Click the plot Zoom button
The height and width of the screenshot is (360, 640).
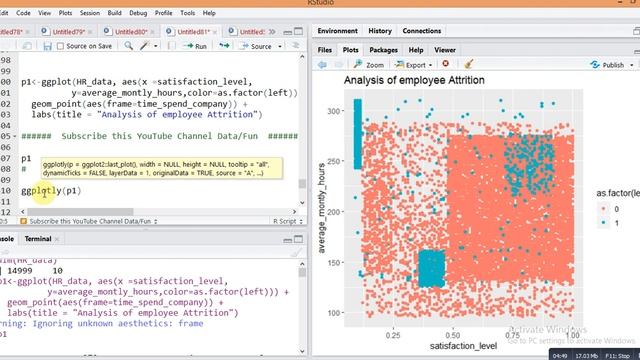coord(369,64)
